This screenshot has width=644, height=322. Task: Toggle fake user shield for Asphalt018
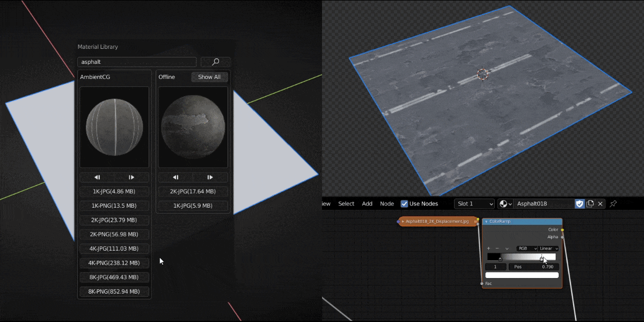tap(580, 204)
